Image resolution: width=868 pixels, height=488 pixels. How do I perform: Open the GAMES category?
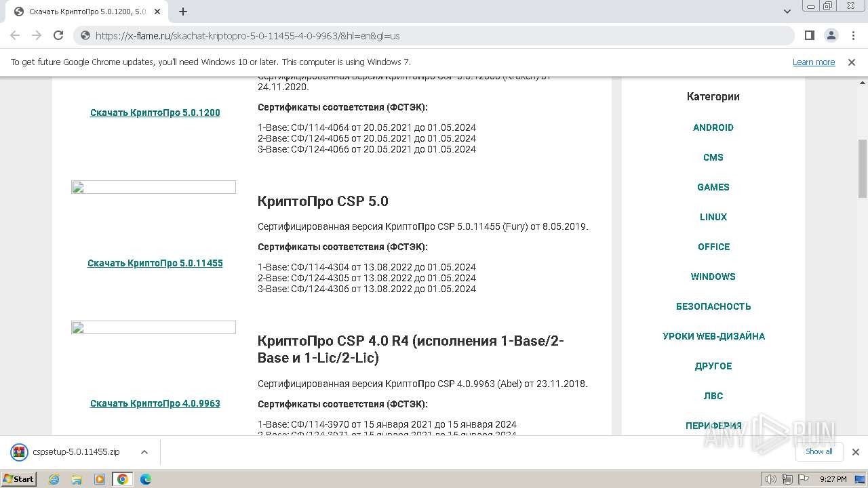(713, 187)
